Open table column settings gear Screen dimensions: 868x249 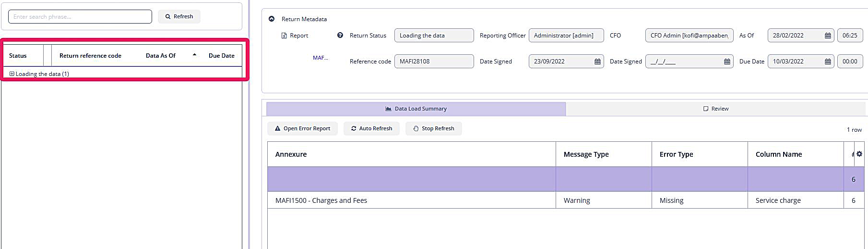[859, 154]
